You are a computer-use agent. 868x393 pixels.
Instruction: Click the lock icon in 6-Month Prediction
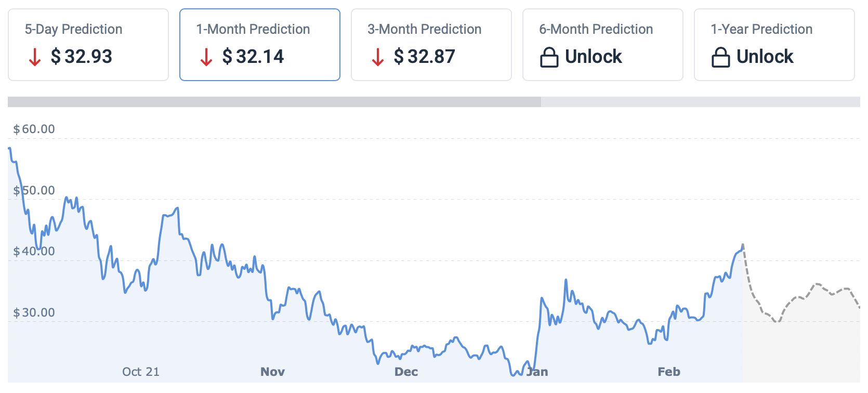[549, 57]
